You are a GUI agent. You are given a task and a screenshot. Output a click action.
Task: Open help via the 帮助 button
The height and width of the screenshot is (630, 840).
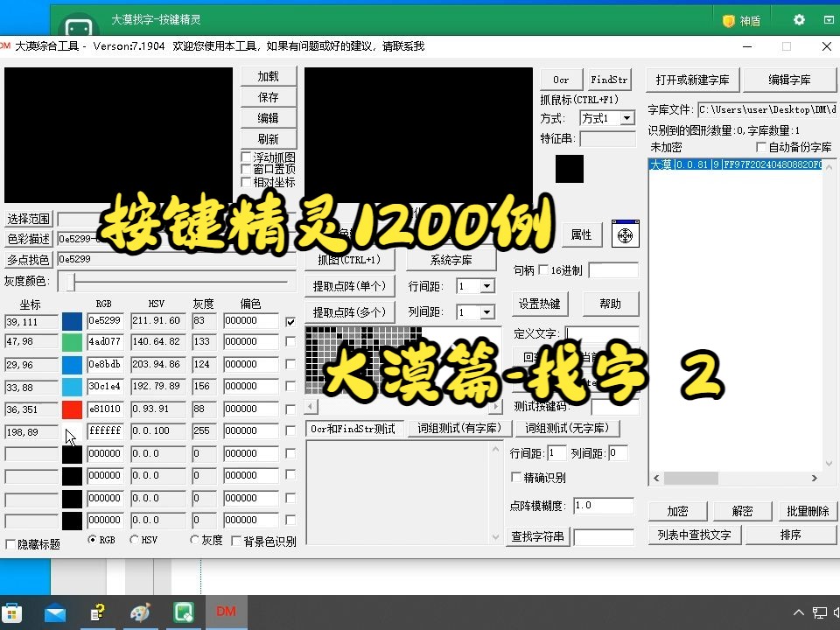[611, 304]
